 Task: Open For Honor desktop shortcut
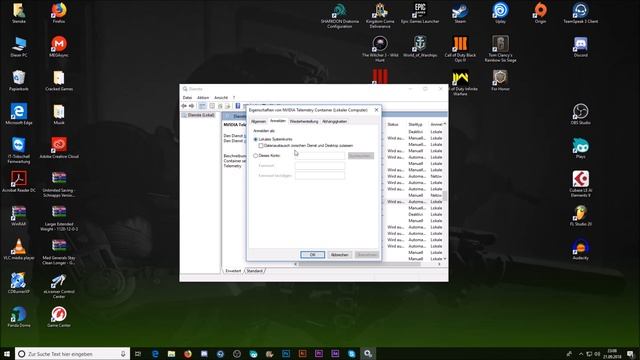click(x=500, y=80)
